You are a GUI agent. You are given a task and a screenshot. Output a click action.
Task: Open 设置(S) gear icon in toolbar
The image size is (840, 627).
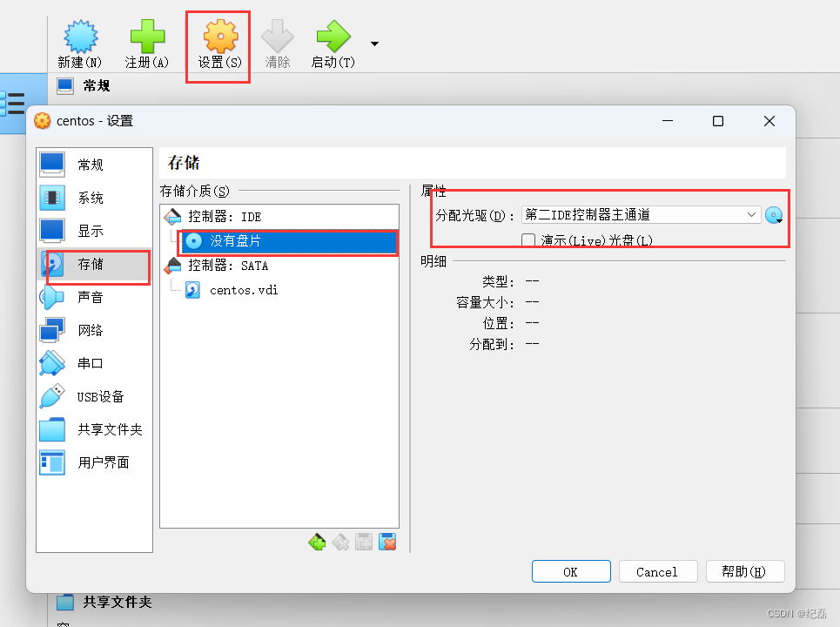(x=220, y=37)
